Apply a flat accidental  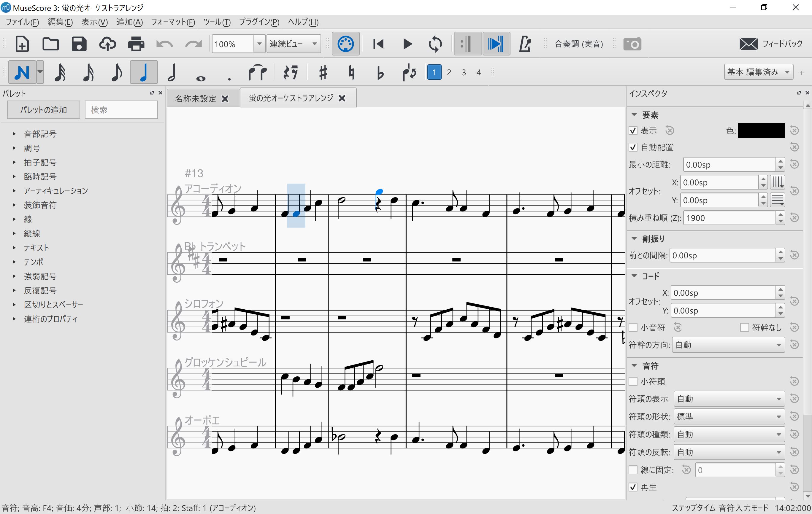coord(380,72)
